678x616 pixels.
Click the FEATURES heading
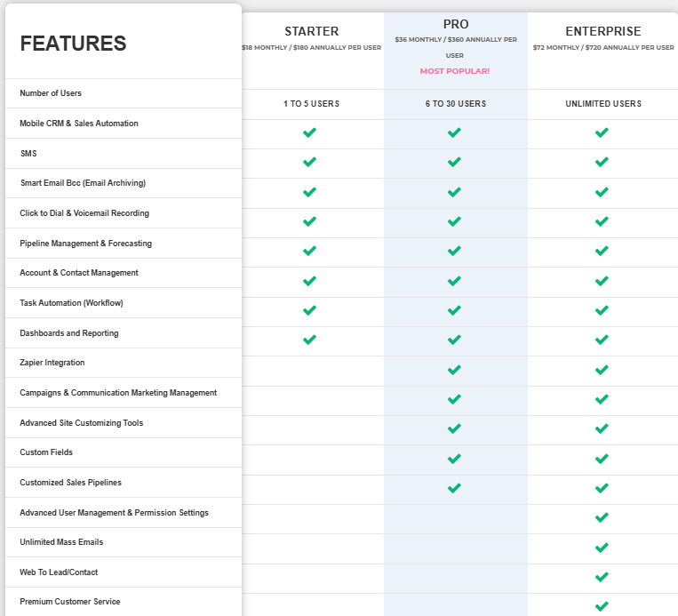(x=73, y=44)
